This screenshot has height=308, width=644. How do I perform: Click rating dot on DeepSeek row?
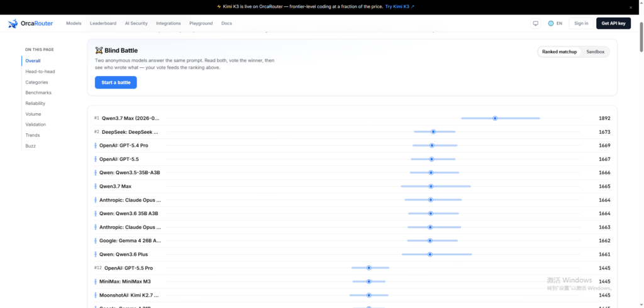click(433, 131)
